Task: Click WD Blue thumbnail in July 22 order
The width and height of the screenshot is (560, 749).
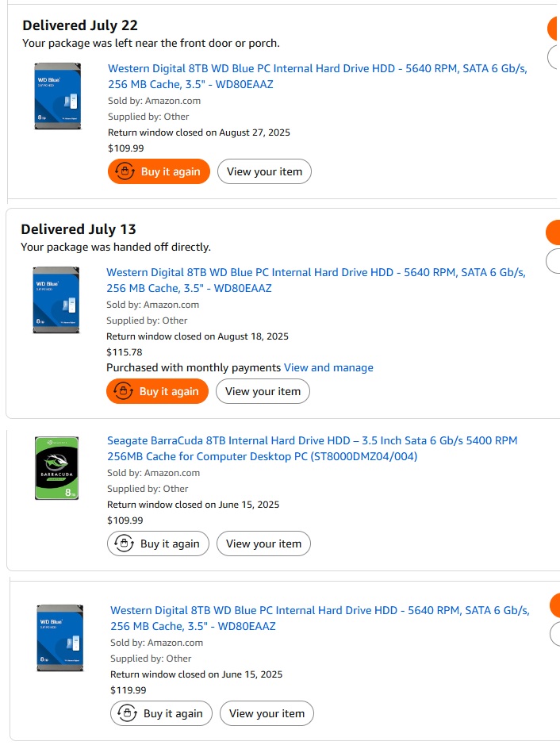Action: [58, 96]
